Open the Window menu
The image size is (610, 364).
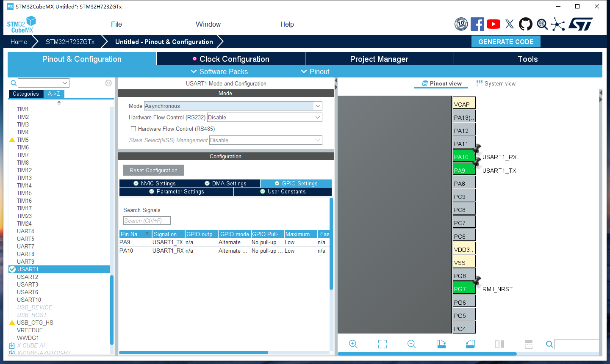208,24
